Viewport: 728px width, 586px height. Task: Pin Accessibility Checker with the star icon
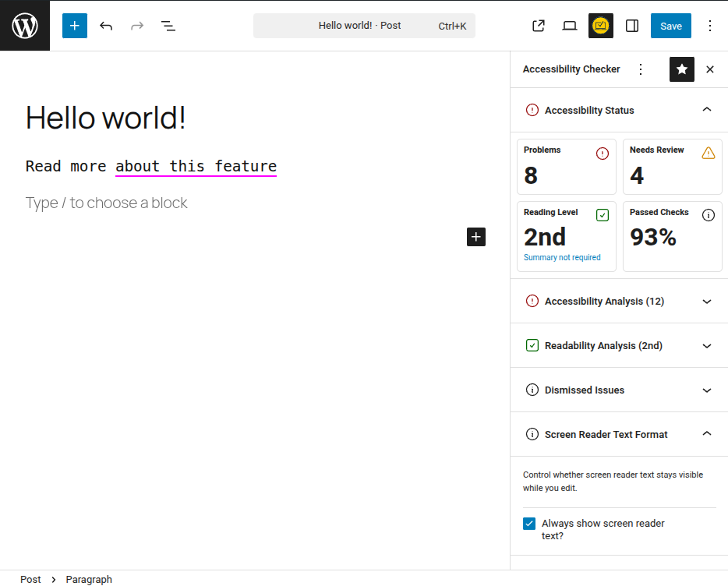[x=681, y=69]
